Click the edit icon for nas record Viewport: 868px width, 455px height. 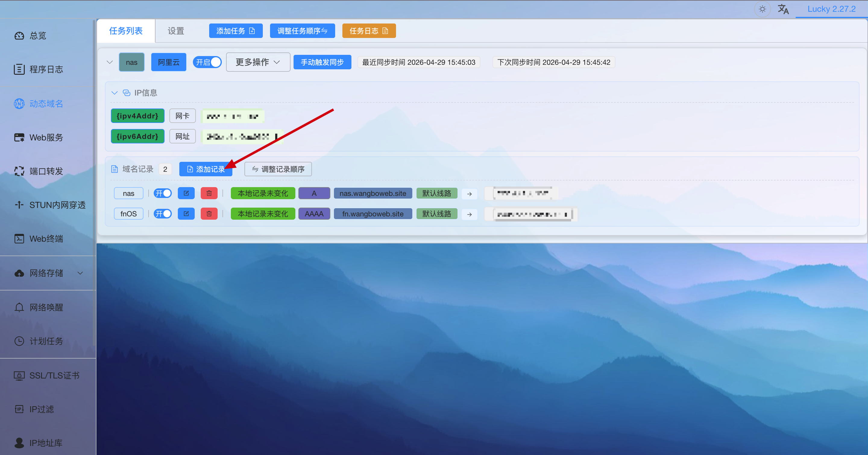click(186, 193)
